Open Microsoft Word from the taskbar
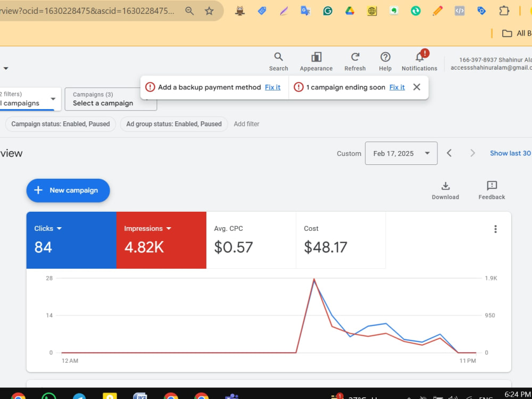This screenshot has height=399, width=532. [x=140, y=396]
